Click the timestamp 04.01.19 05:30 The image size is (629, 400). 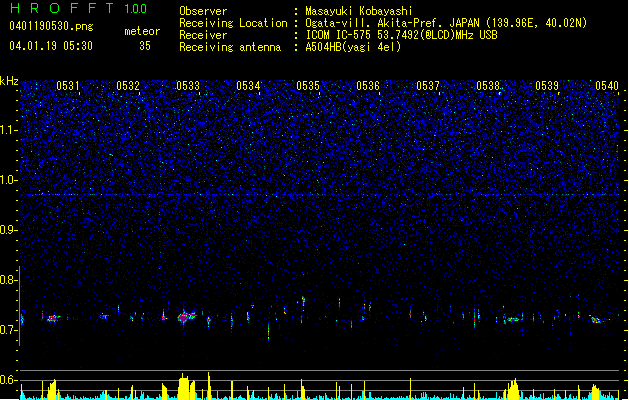point(51,46)
